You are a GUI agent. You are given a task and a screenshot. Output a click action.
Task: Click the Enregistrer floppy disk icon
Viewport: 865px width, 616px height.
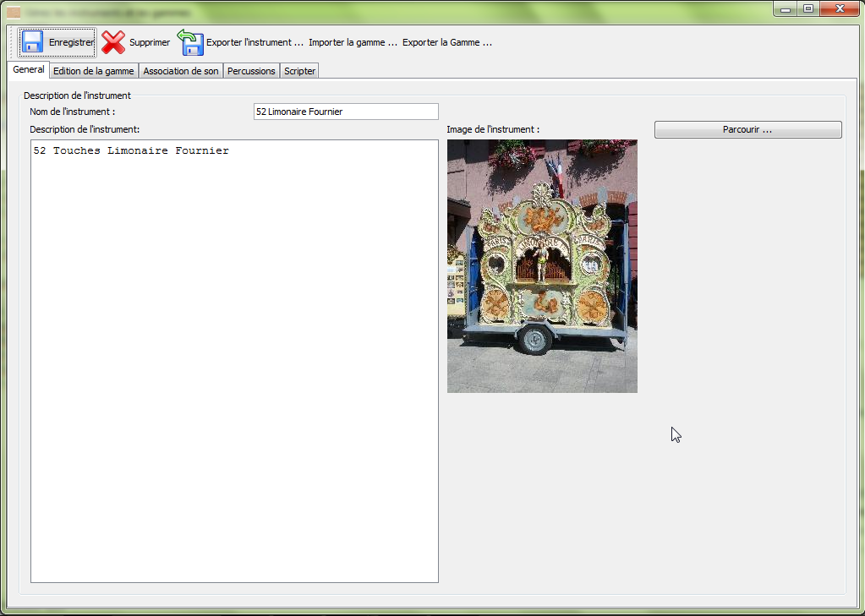click(x=32, y=42)
